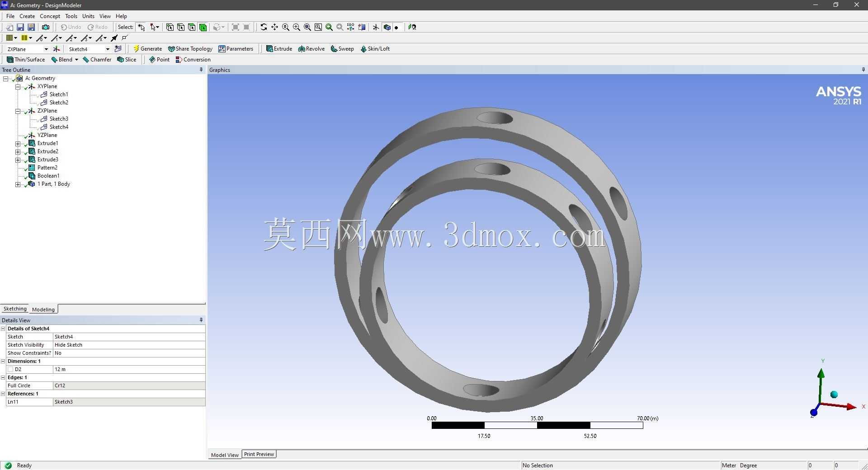Select Sketch3 in the tree outline
The height and width of the screenshot is (470, 868).
[59, 119]
